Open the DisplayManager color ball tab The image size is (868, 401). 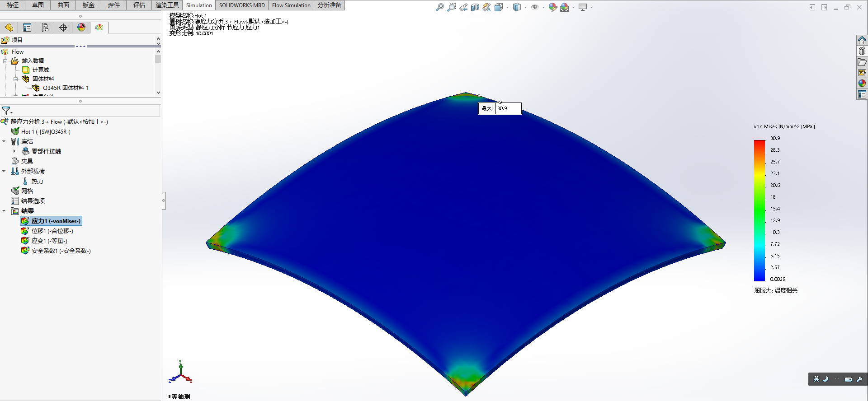[x=81, y=28]
